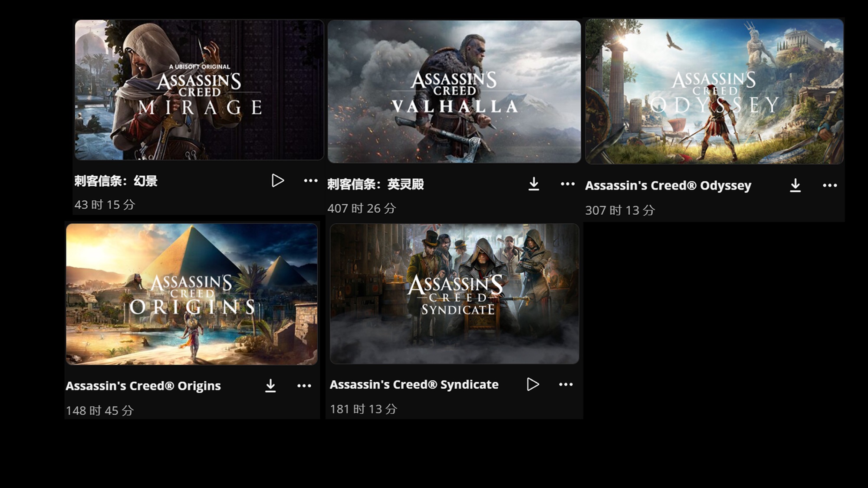Click the title 刺客信条:英灵殿
Viewport: 868px width, 488px height.
pyautogui.click(x=375, y=184)
